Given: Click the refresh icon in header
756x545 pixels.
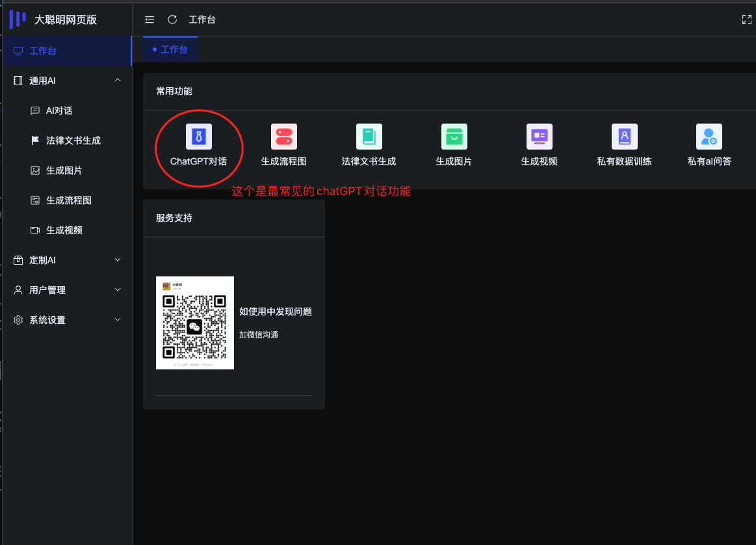Looking at the screenshot, I should click(172, 20).
